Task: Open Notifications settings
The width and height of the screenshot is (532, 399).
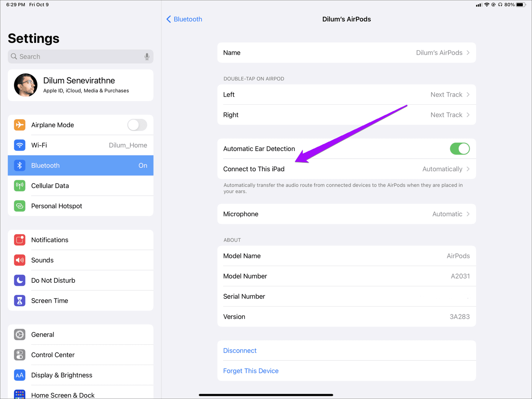Action: tap(81, 240)
